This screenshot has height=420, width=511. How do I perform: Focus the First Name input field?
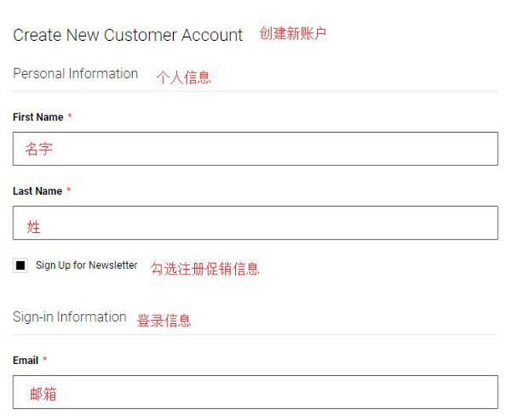tap(256, 149)
